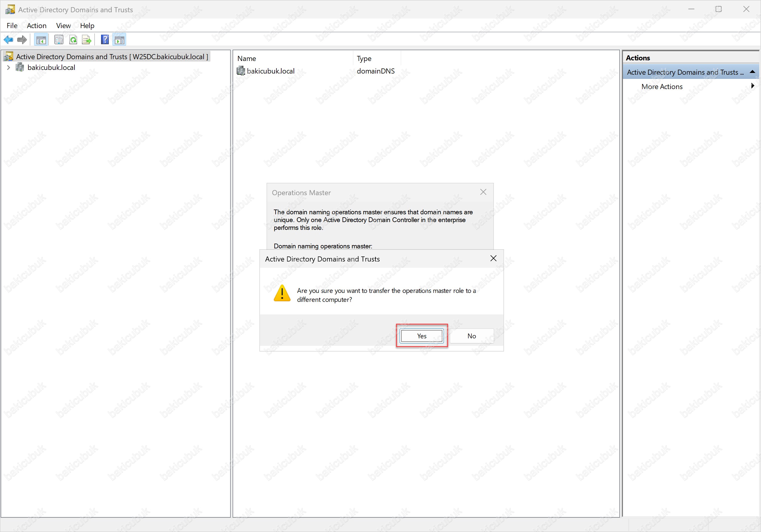Click Actions pane header title
761x532 pixels.
638,58
